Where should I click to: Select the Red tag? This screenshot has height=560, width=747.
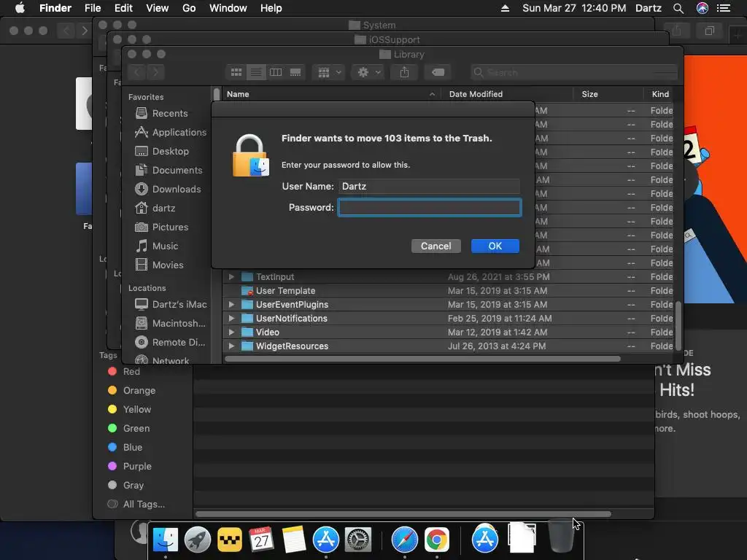[x=124, y=372]
